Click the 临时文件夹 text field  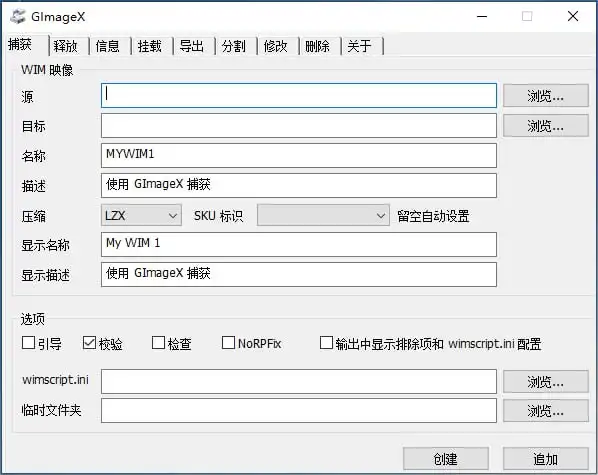[x=299, y=411]
